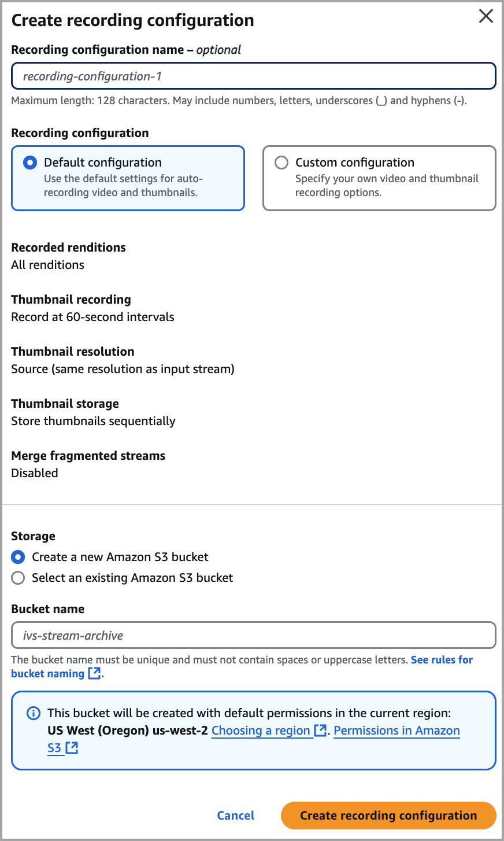This screenshot has width=504, height=841.
Task: Click the Merge fragmented streams heading
Action: [88, 456]
